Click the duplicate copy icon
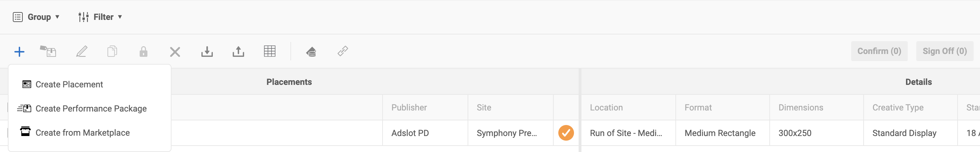980x152 pixels. (112, 51)
